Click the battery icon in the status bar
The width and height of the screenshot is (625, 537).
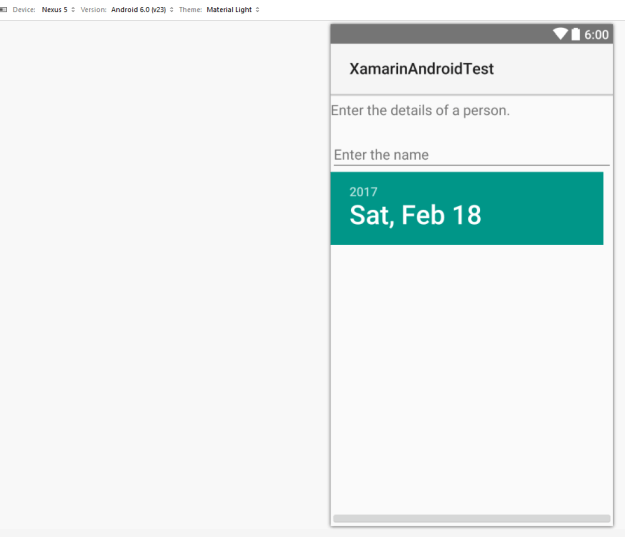pos(575,34)
